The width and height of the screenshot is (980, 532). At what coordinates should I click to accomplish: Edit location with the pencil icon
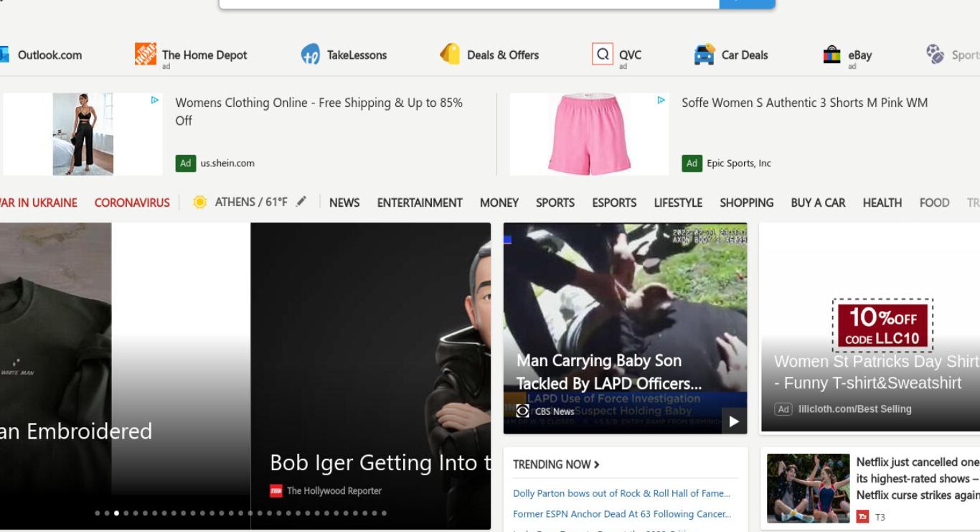coord(301,202)
